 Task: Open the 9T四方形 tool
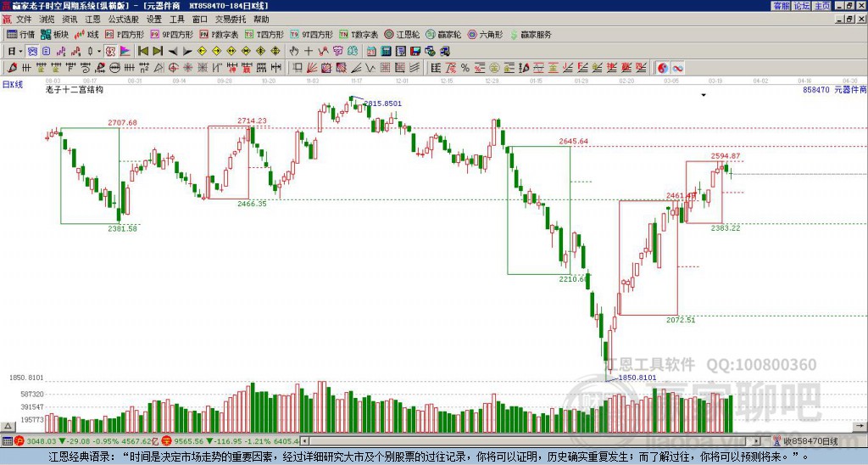point(312,34)
